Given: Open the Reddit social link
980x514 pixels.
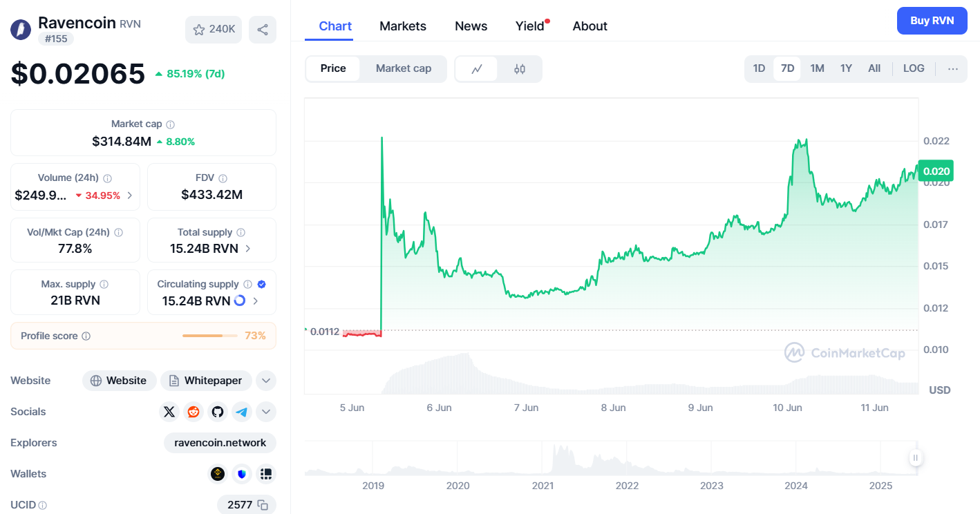Looking at the screenshot, I should [x=194, y=412].
